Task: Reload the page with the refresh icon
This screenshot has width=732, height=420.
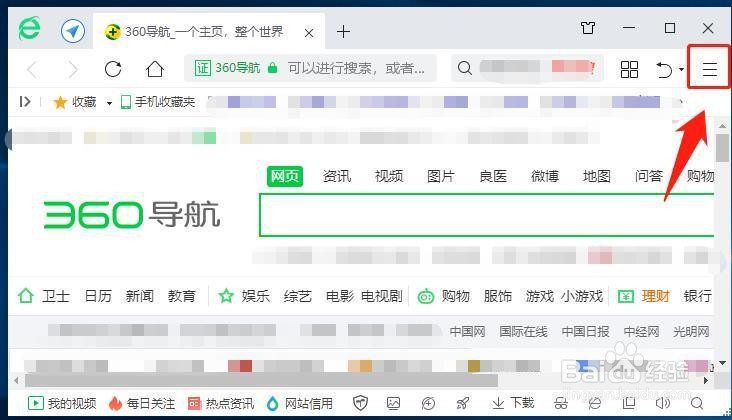Action: 113,69
